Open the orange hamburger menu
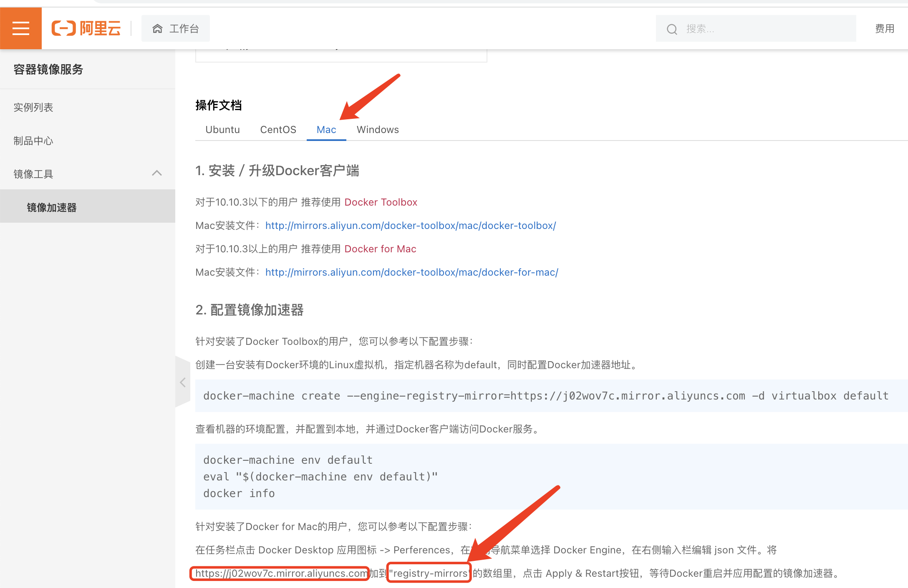908x588 pixels. [x=21, y=28]
